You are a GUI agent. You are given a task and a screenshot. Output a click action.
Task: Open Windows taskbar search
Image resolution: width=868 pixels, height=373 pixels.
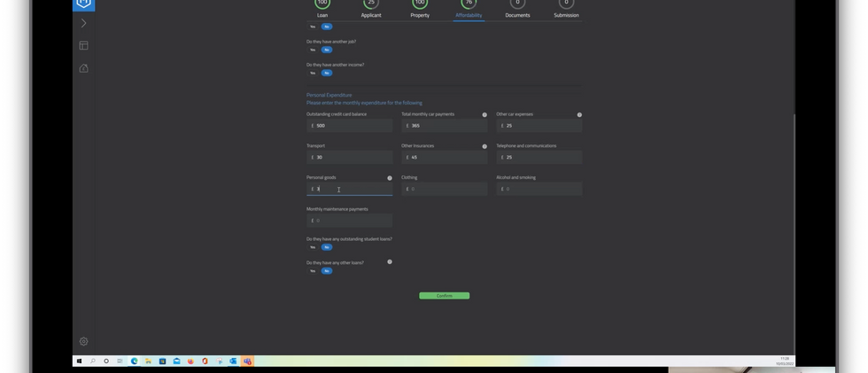coord(92,361)
